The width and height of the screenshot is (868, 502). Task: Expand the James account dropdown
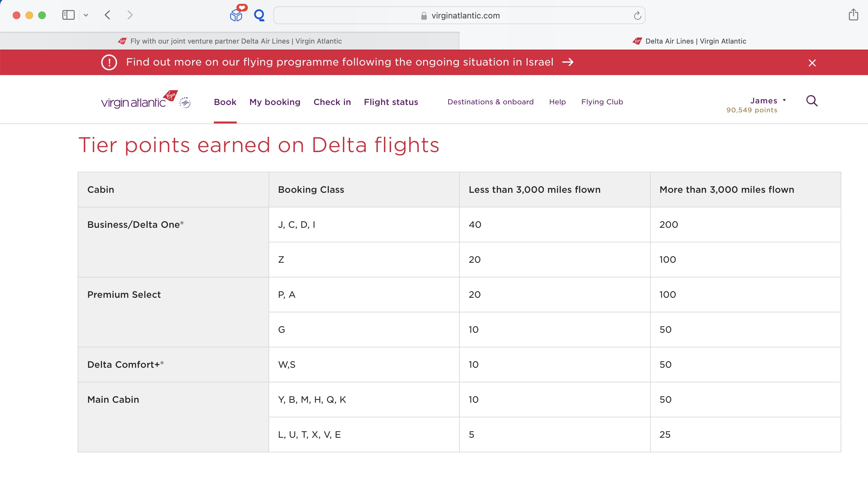(768, 101)
